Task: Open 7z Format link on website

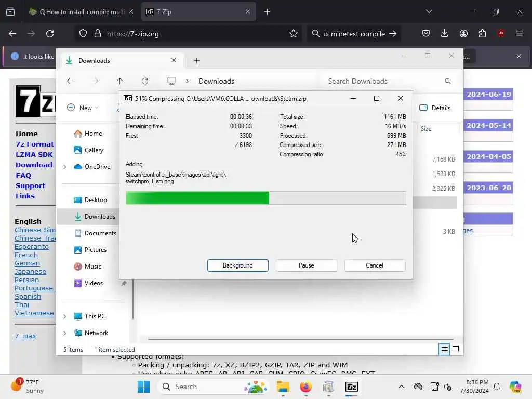Action: point(35,144)
